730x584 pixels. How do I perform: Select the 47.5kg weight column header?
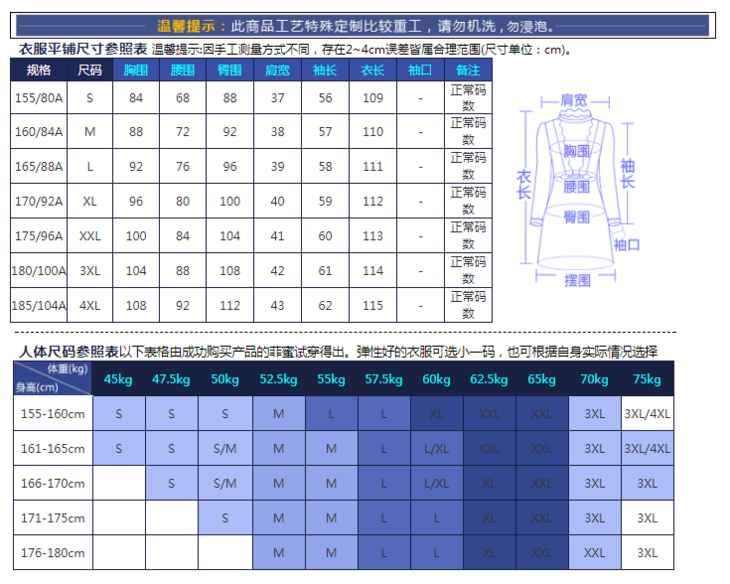tap(171, 379)
